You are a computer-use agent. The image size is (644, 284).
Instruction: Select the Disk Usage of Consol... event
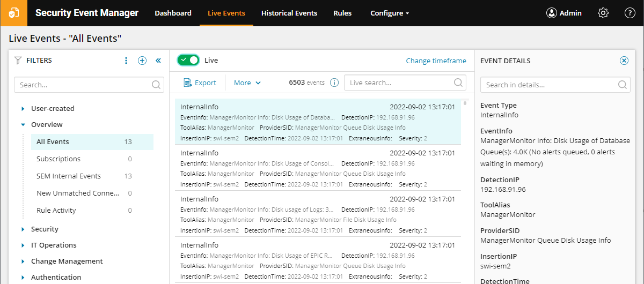pos(318,168)
